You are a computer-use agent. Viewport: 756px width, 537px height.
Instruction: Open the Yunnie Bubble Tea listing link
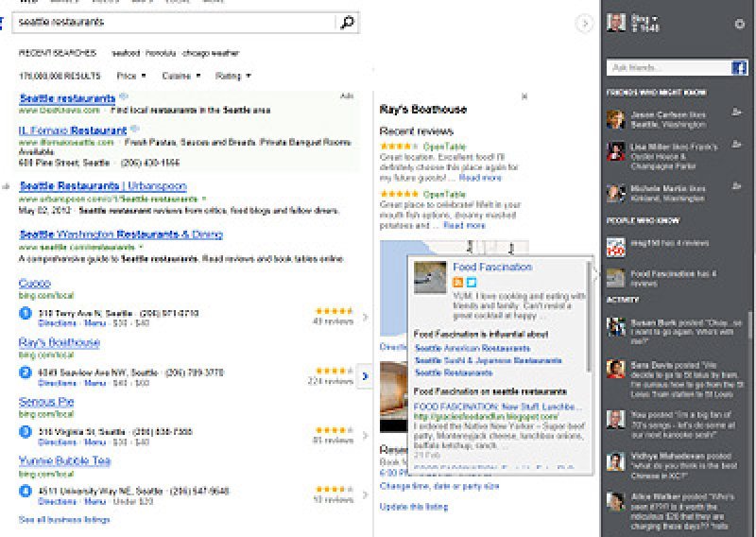click(x=64, y=460)
